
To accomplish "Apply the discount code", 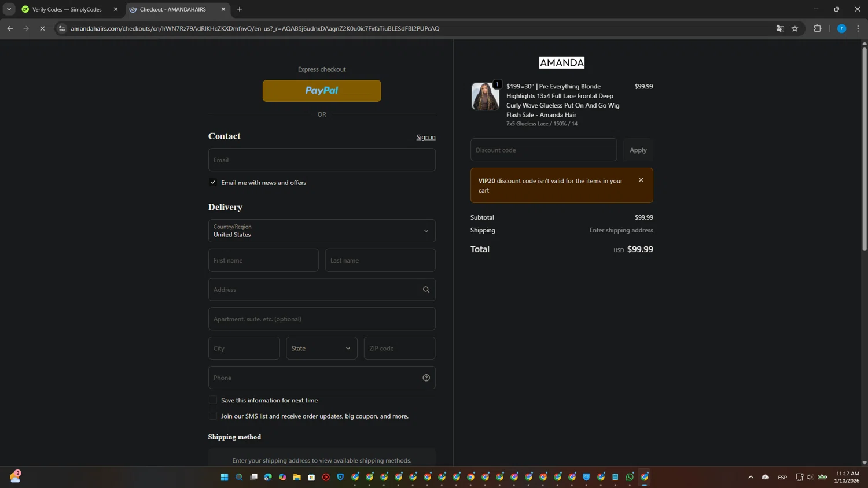I will tap(638, 150).
